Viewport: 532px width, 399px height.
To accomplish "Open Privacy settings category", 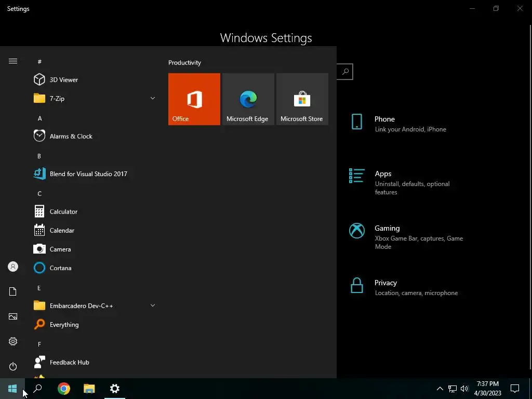I will [x=407, y=287].
